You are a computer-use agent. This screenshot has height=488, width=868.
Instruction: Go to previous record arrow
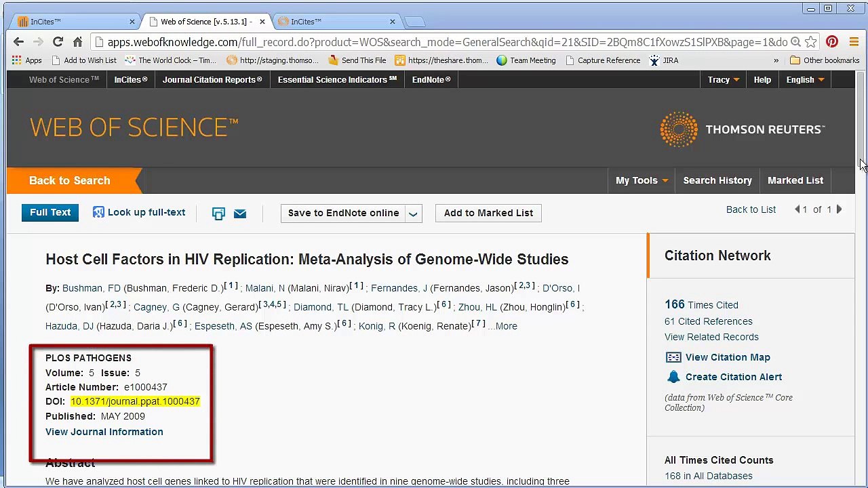797,209
